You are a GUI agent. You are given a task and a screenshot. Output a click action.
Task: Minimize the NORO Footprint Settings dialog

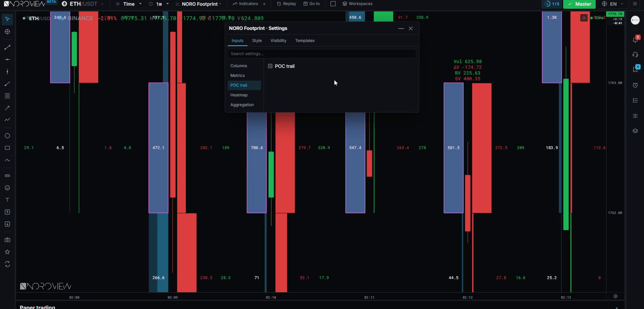pos(401,29)
